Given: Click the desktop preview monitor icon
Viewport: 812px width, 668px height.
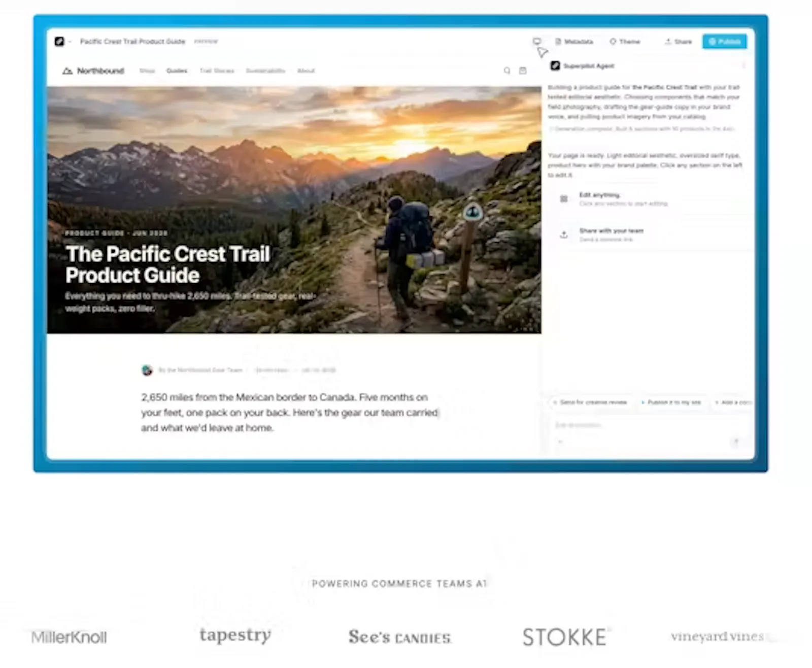Looking at the screenshot, I should (x=537, y=41).
